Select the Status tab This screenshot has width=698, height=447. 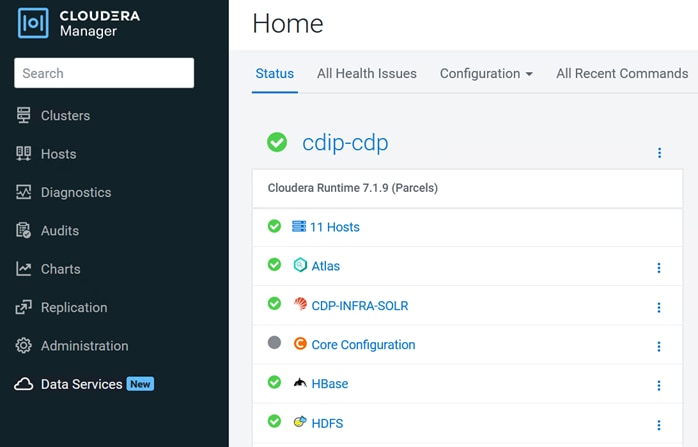(275, 73)
